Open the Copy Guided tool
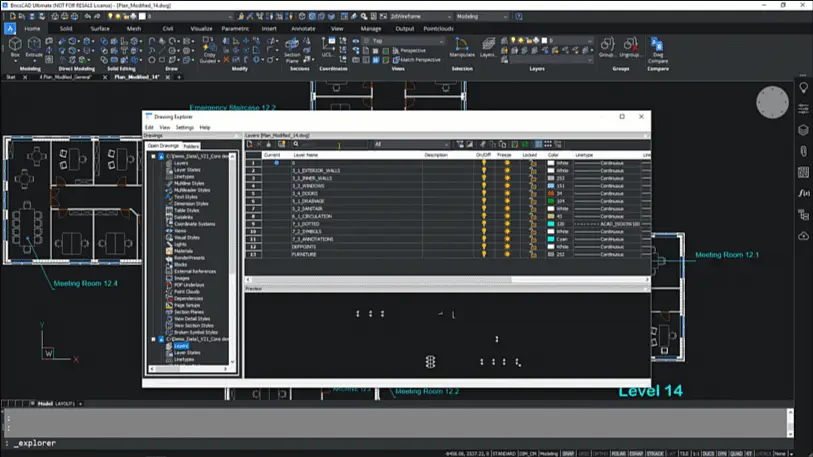The image size is (813, 457). tap(209, 50)
